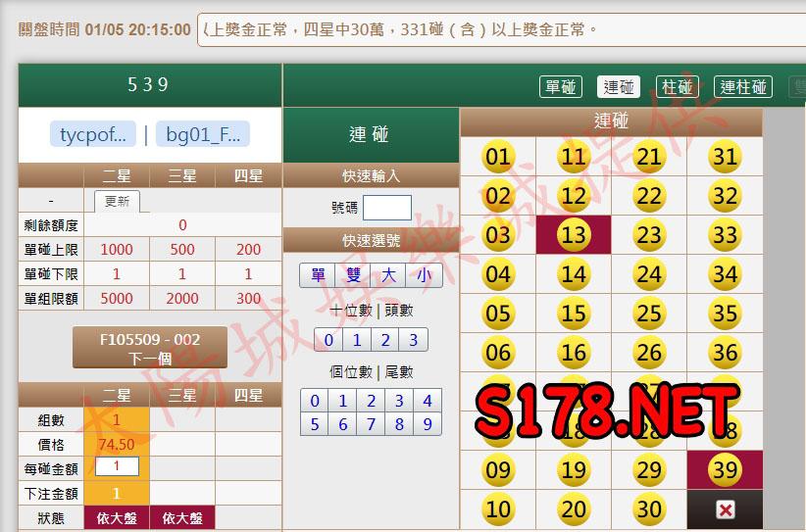Focus the 每碰金額 amount field
This screenshot has height=532, width=806.
(117, 466)
